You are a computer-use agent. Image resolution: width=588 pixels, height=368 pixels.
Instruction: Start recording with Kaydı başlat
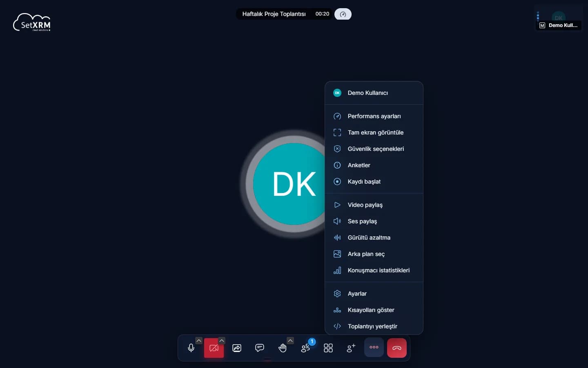pos(374,182)
